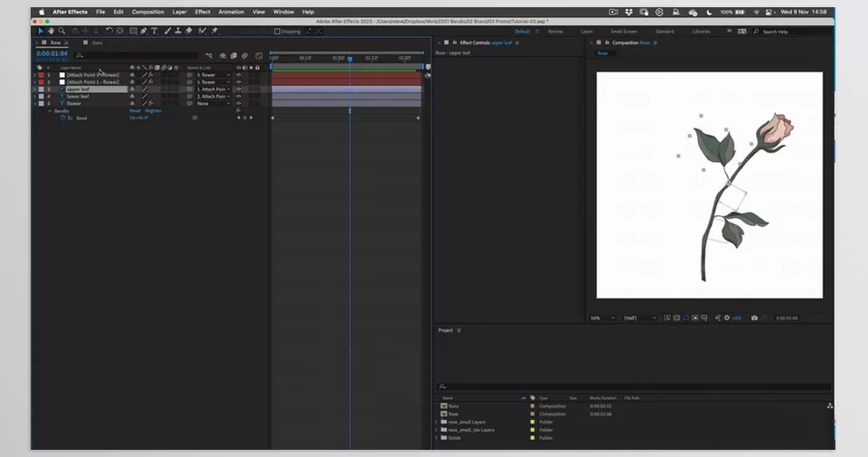
Task: Toggle the transparency grid icon in viewer
Action: (676, 318)
